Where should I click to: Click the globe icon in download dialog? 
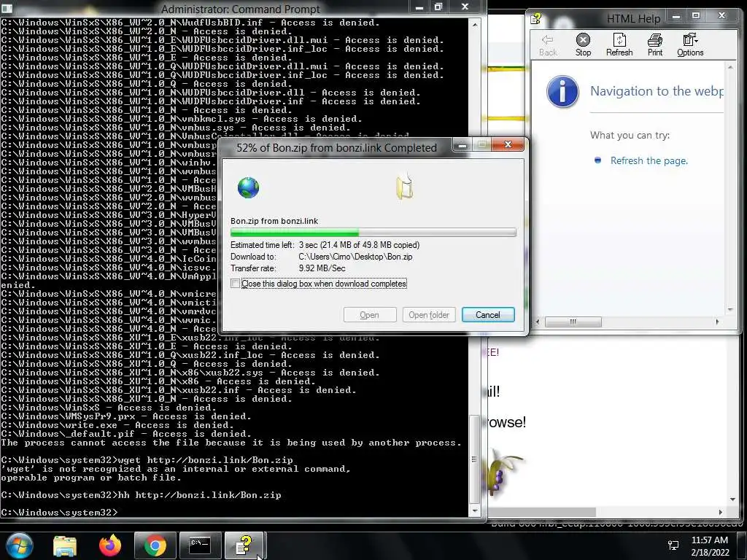tap(248, 187)
